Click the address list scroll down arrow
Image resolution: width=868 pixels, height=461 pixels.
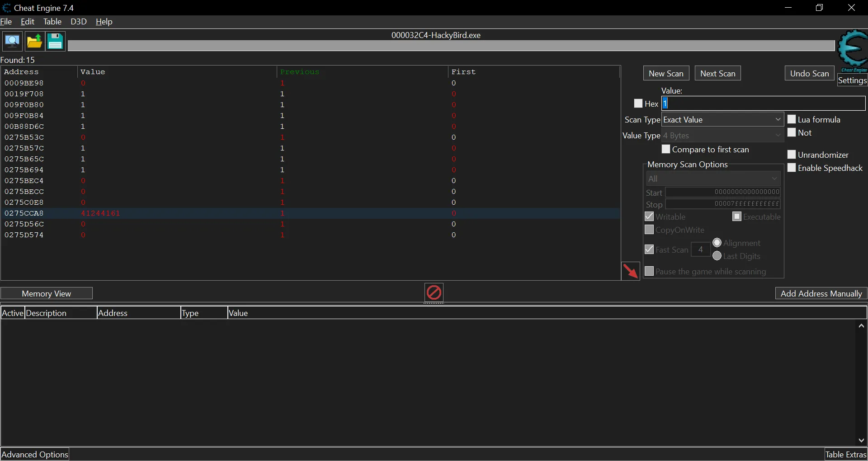[861, 440]
